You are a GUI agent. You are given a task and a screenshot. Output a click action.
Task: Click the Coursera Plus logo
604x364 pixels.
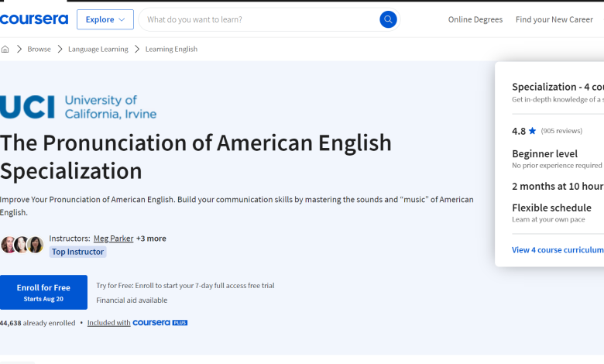click(160, 322)
